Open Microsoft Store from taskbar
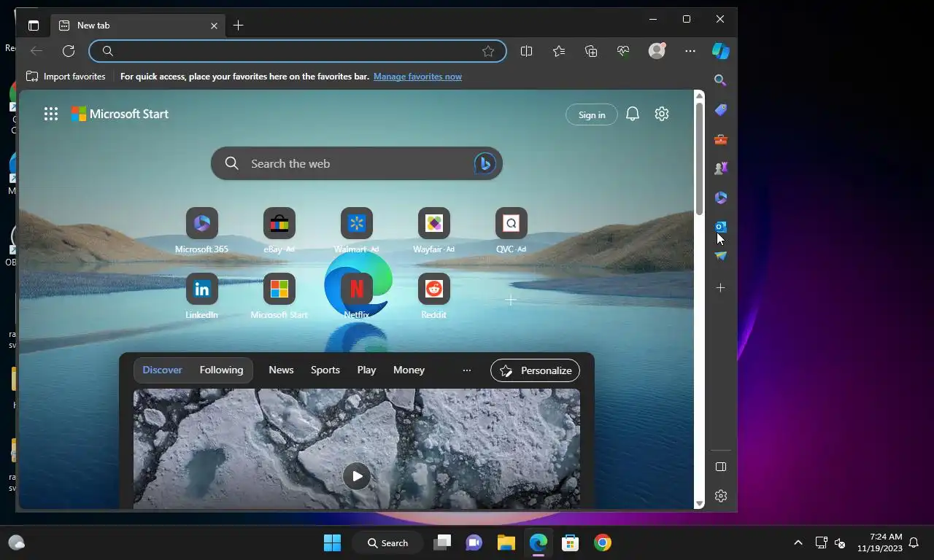This screenshot has height=560, width=934. coord(571,542)
